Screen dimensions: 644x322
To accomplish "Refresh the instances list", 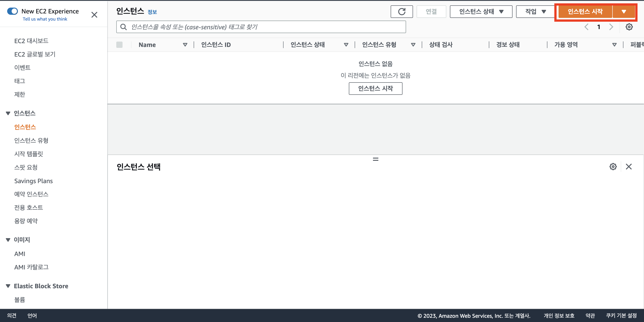I will [402, 11].
